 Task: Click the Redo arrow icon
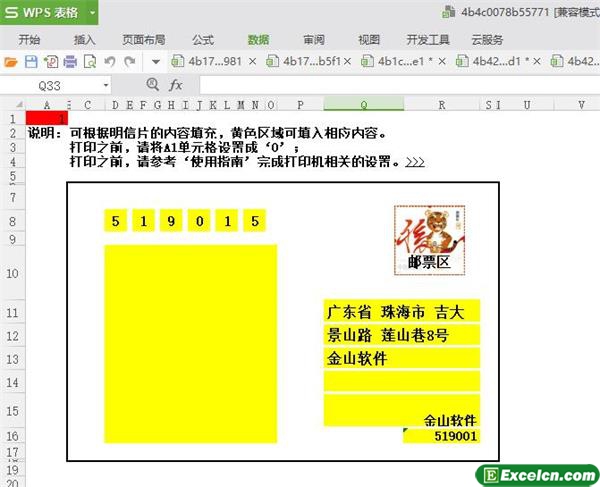130,61
